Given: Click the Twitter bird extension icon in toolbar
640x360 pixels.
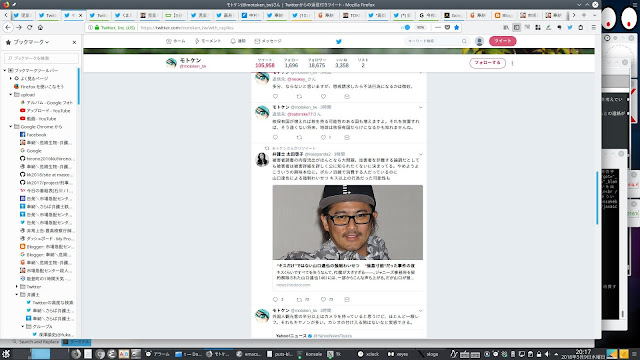Looking at the screenshot, I should point(570,27).
